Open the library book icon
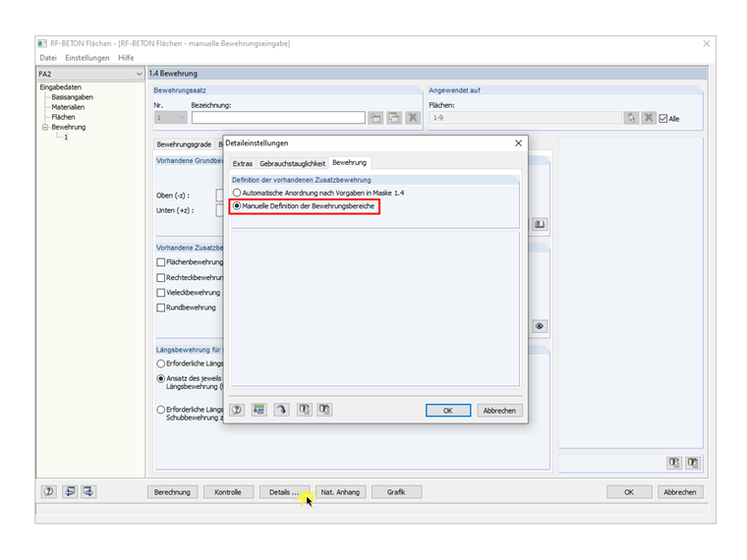Viewport: 747px width, 560px height. (x=540, y=224)
